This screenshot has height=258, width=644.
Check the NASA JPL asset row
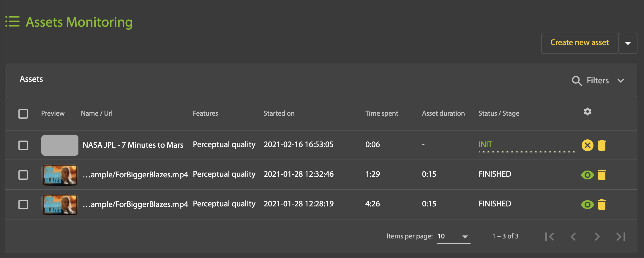(x=23, y=145)
